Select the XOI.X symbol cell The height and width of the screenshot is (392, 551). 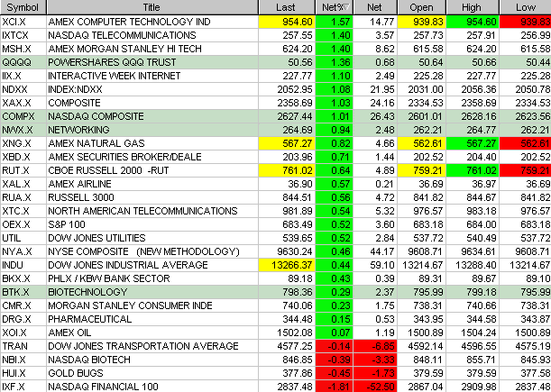(23, 333)
